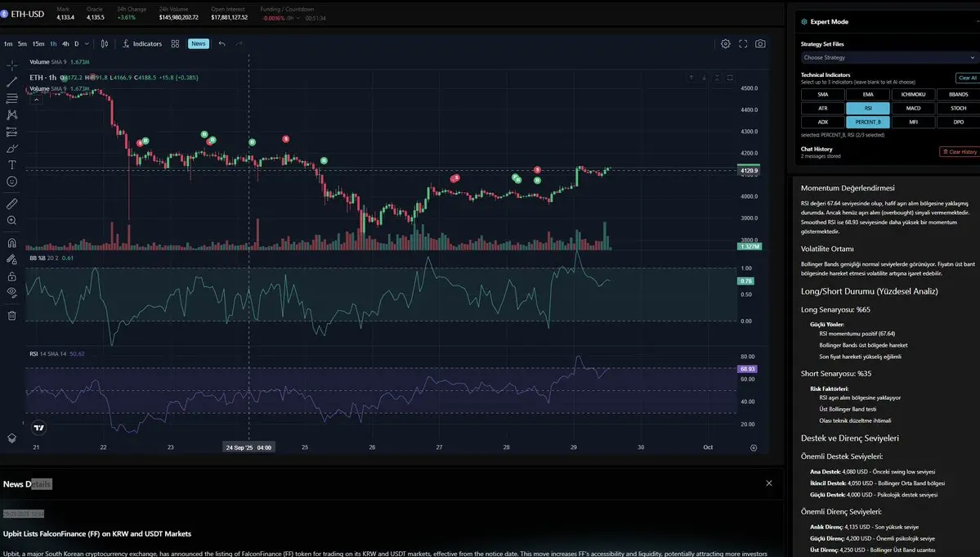Select the trend line drawing tool
The image size is (980, 557).
coord(12,82)
